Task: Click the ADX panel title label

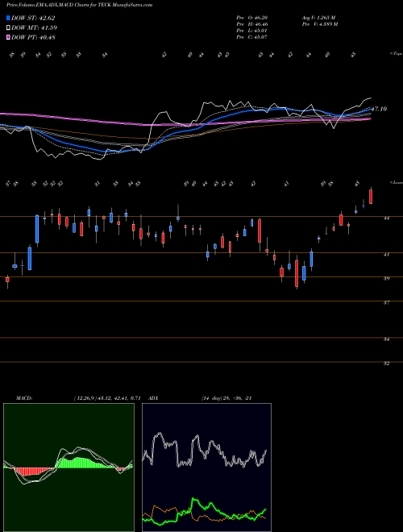Action: [x=154, y=398]
